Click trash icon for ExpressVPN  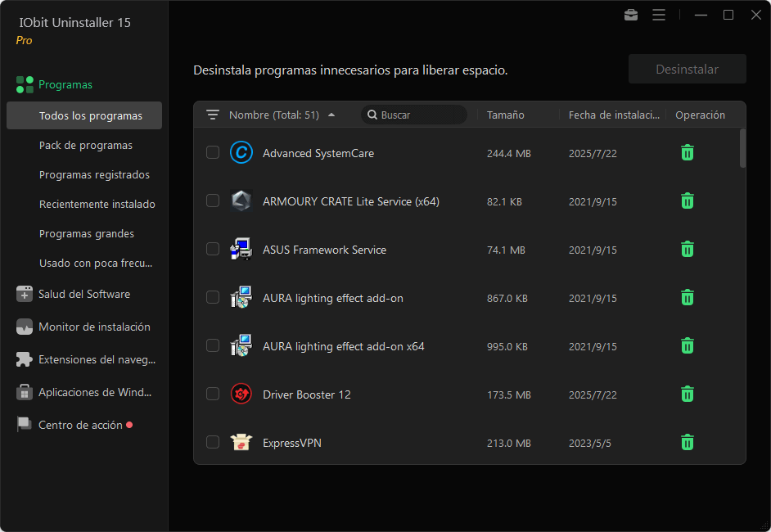(688, 443)
